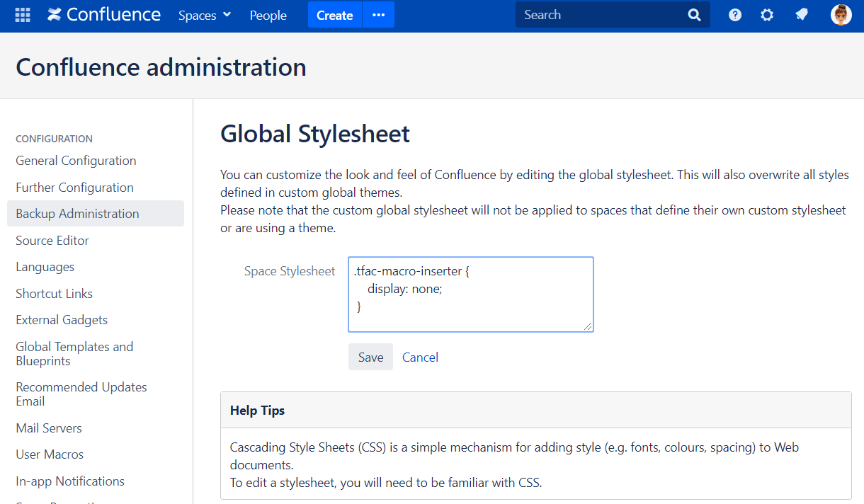Open the app switcher grid icon
This screenshot has width=864, height=504.
click(x=23, y=15)
